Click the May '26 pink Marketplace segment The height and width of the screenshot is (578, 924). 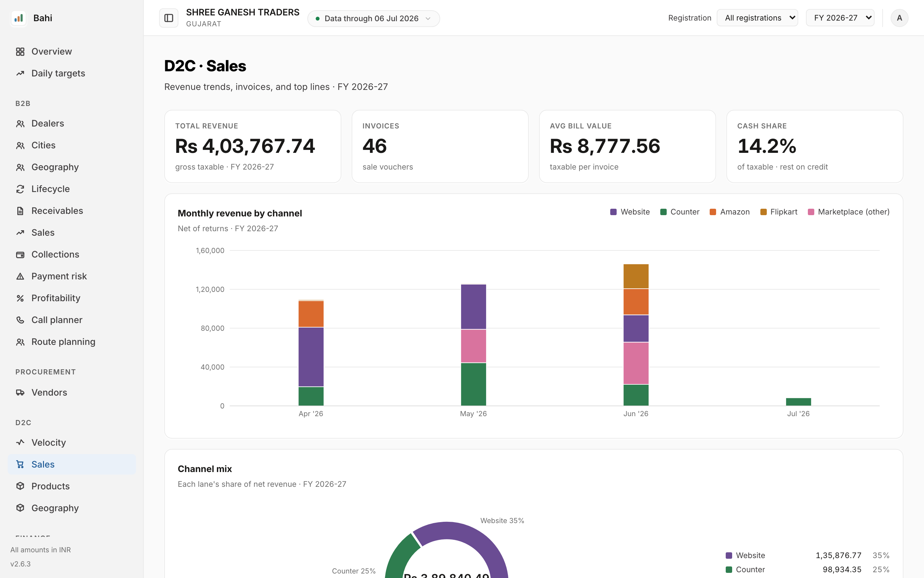(474, 346)
